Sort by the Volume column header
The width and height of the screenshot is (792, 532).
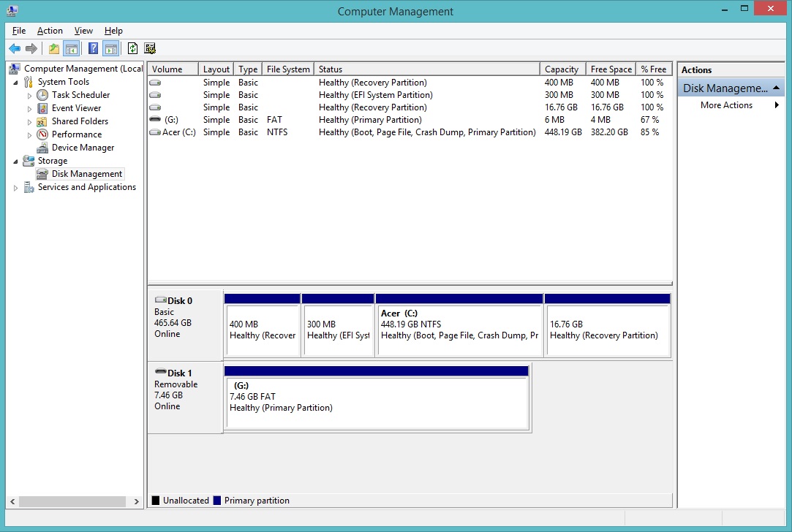pyautogui.click(x=173, y=69)
